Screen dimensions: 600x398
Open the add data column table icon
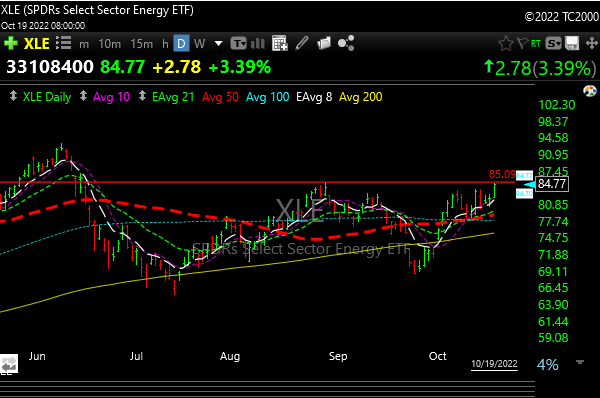[x=280, y=43]
